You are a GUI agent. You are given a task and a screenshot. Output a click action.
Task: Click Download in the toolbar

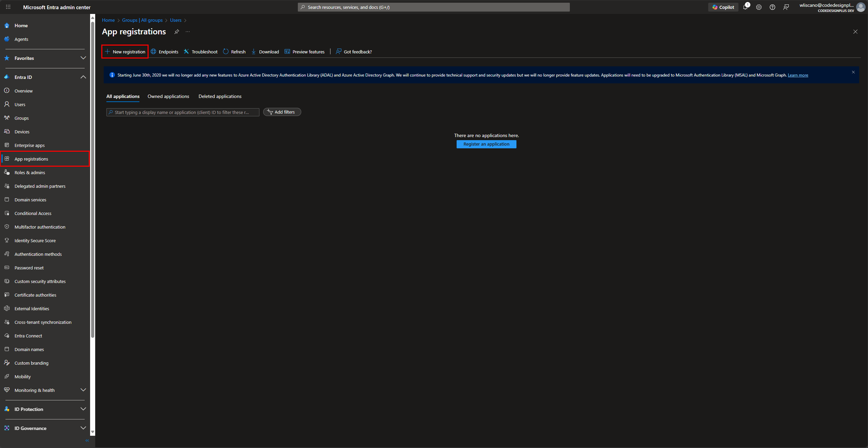click(x=265, y=52)
